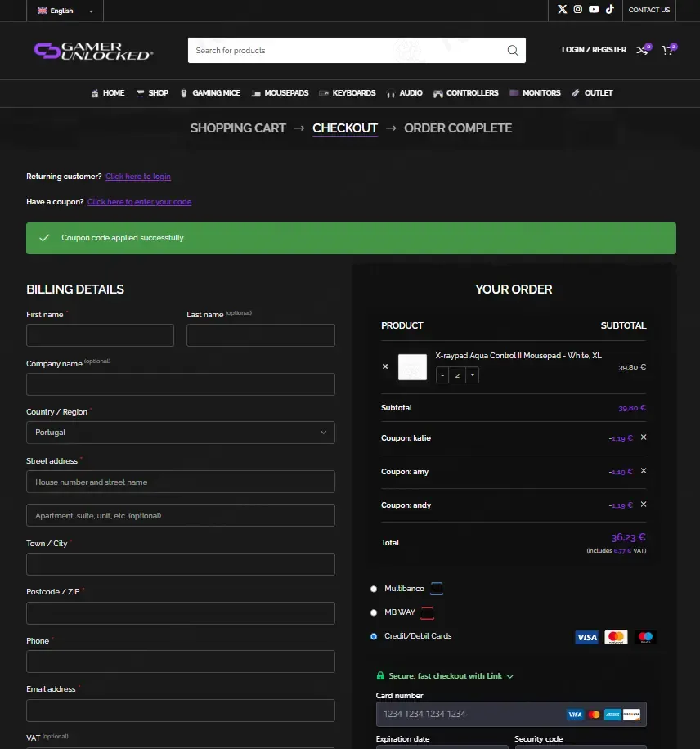This screenshot has width=700, height=749.
Task: Open the compare products icon
Action: click(x=642, y=50)
